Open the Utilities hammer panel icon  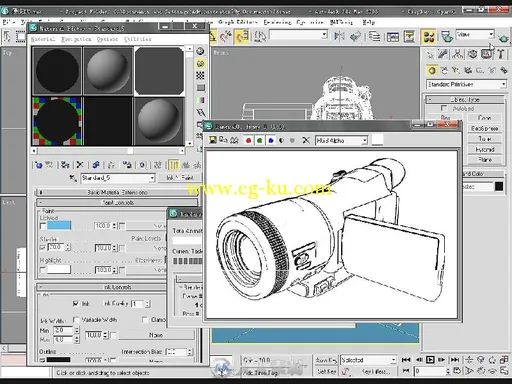(x=501, y=54)
